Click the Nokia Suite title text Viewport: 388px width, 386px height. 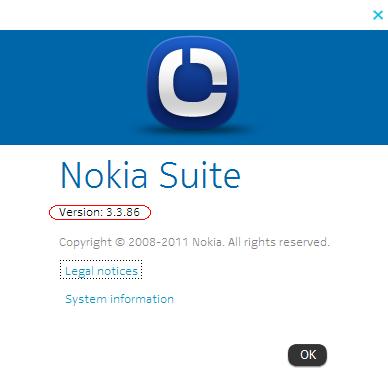point(150,175)
